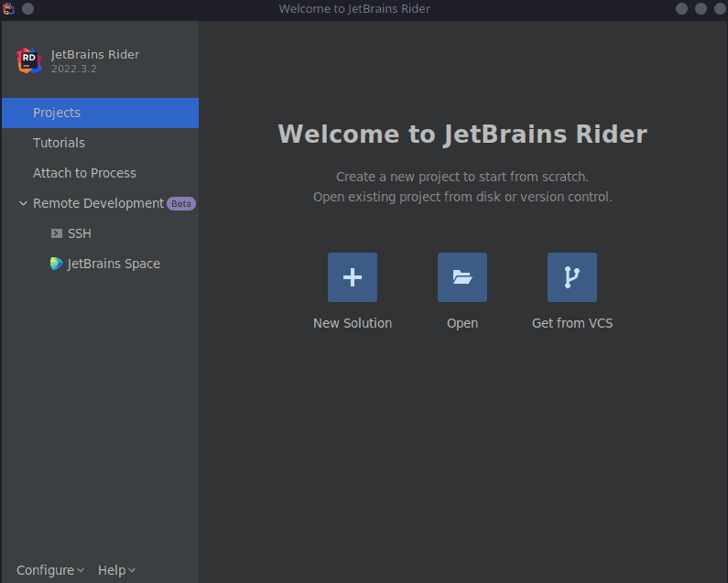Image resolution: width=728 pixels, height=583 pixels.
Task: Open the Help dropdown
Action: pyautogui.click(x=116, y=570)
